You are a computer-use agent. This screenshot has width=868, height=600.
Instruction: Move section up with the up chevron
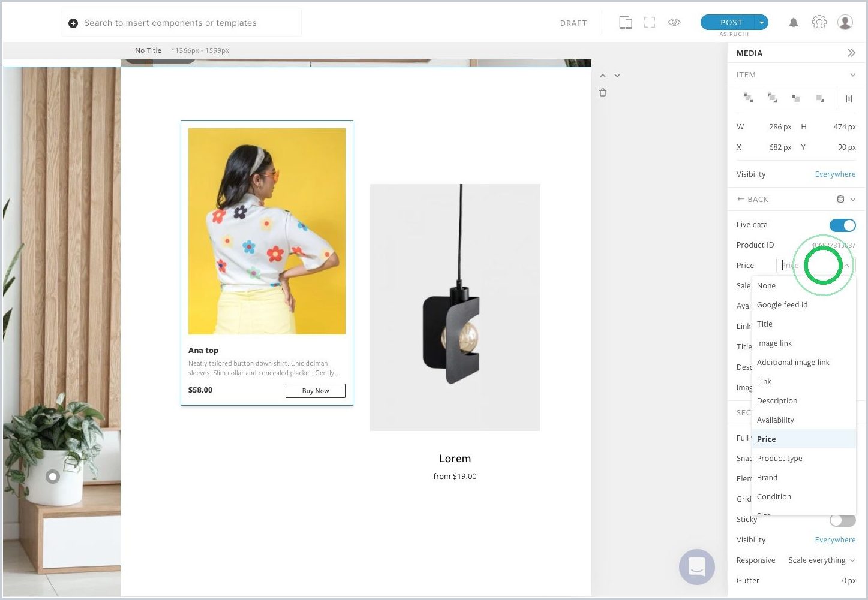(603, 76)
